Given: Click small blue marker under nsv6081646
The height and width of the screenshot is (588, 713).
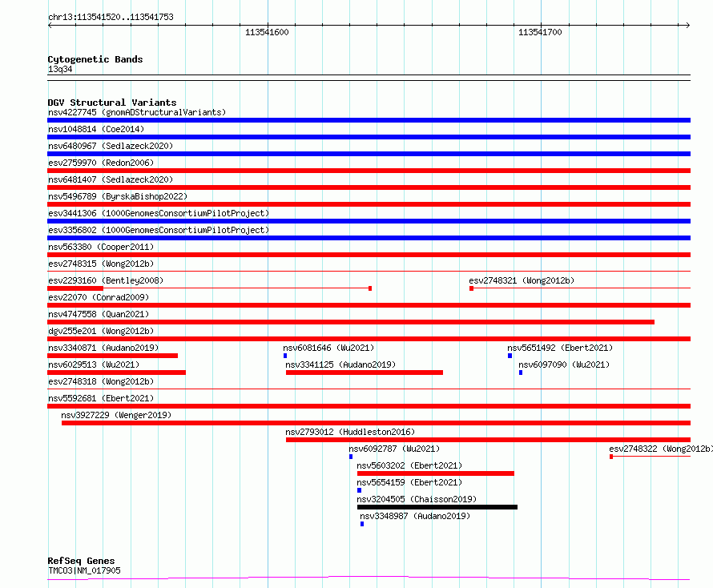Looking at the screenshot, I should [x=285, y=356].
